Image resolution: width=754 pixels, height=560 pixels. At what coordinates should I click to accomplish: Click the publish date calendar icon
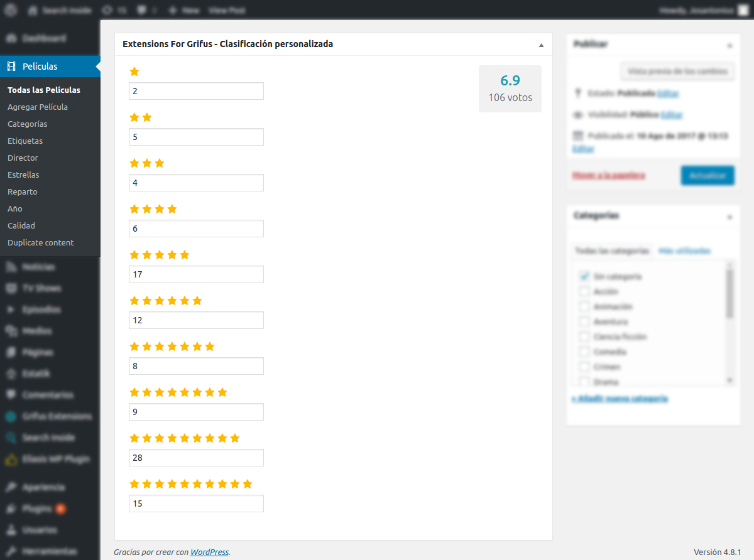point(578,136)
